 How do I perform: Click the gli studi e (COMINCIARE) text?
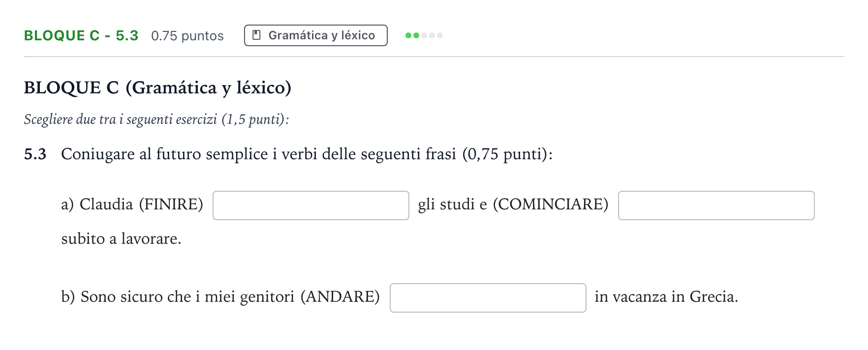513,204
